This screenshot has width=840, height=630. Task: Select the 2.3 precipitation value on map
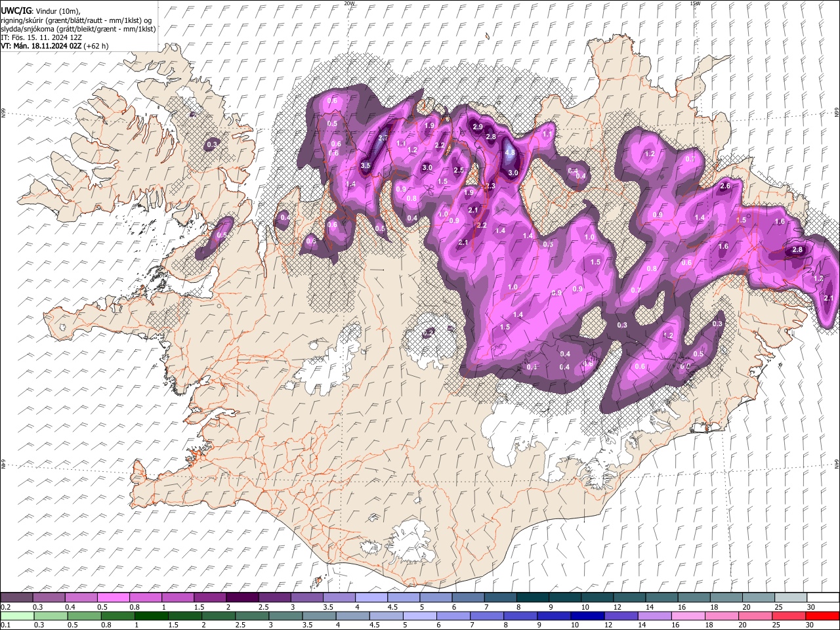pos(490,186)
